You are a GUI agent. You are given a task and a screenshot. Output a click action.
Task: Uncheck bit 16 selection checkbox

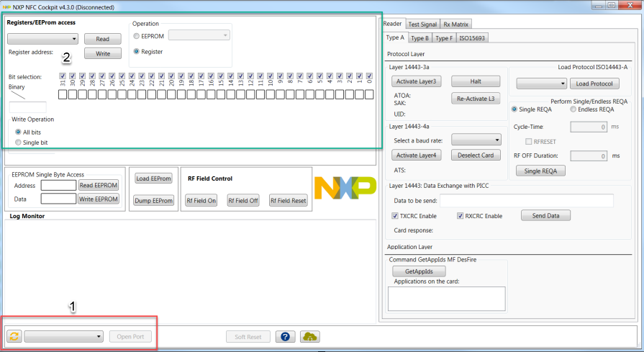(211, 76)
